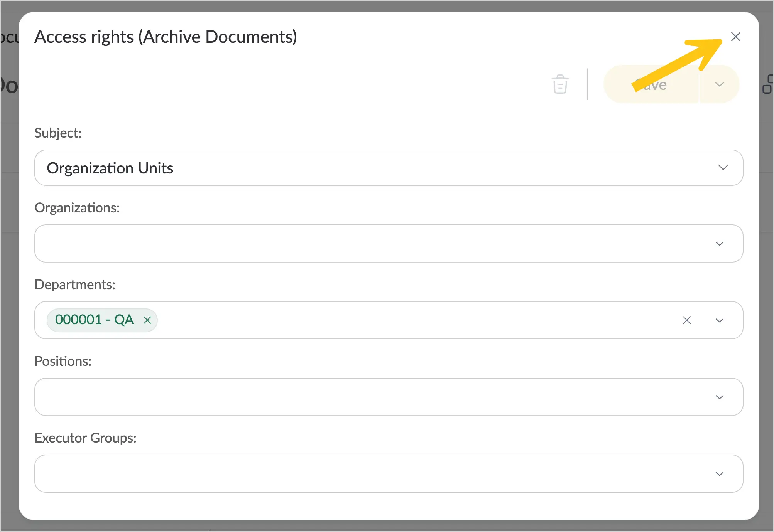Click the chevron in the Subject field
Image resolution: width=774 pixels, height=532 pixels.
tap(723, 167)
